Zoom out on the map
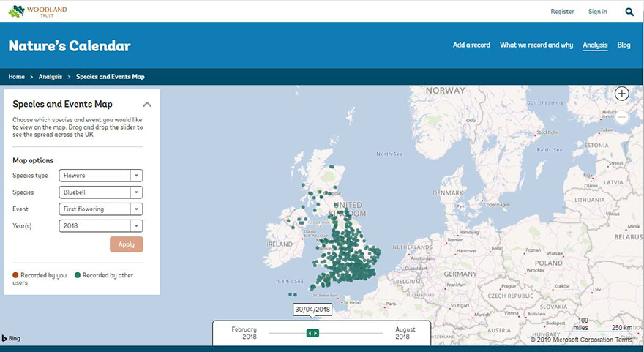The width and height of the screenshot is (644, 352). point(621,117)
